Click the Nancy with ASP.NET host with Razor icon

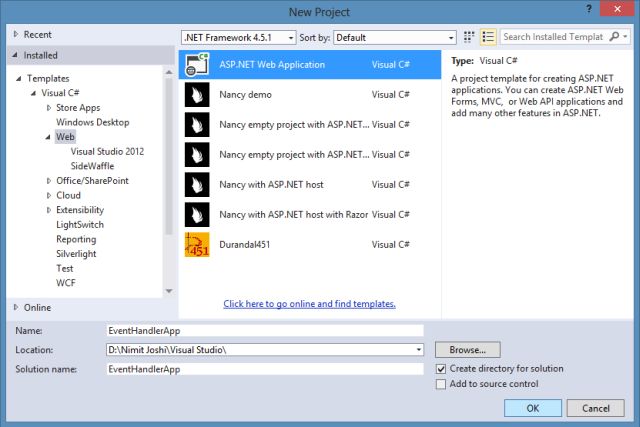(197, 215)
